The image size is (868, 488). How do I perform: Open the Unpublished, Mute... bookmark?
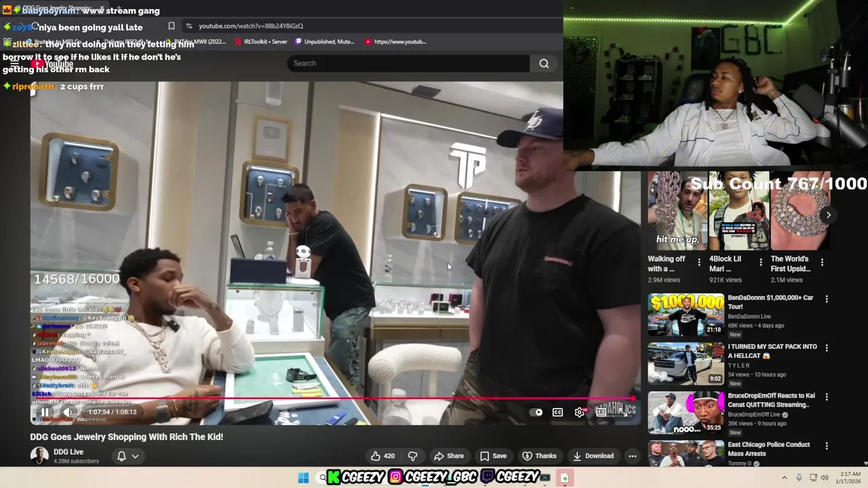pos(324,41)
